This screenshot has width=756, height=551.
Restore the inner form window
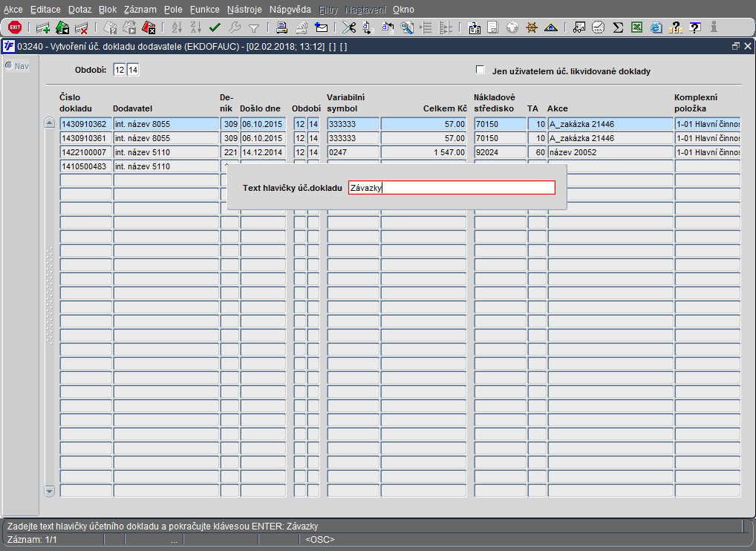[x=735, y=46]
